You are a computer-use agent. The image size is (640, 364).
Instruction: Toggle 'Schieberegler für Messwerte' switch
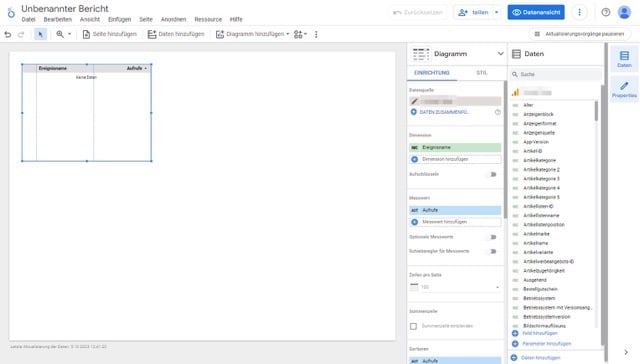pos(493,251)
